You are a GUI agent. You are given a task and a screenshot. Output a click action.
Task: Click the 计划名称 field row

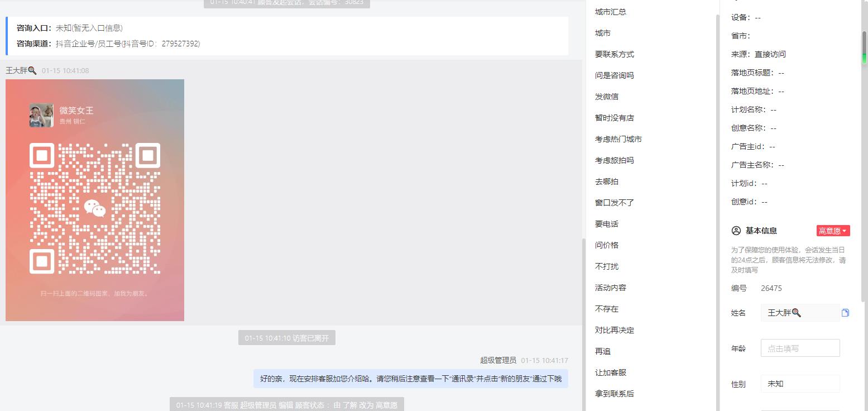click(x=754, y=109)
